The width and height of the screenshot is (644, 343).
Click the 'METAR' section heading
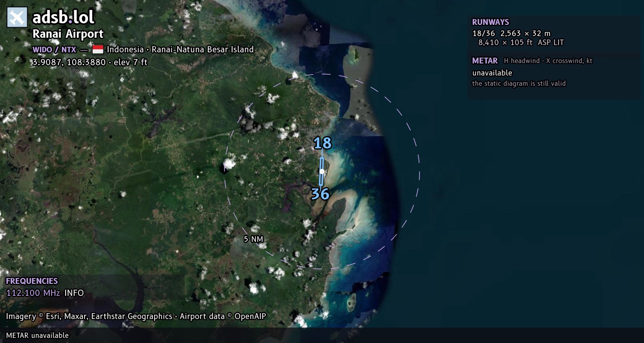pyautogui.click(x=485, y=61)
